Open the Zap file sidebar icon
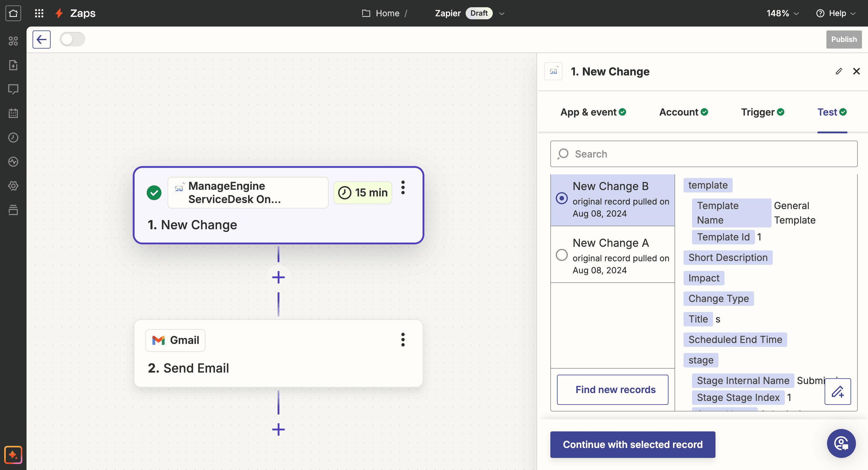This screenshot has width=868, height=470. tap(13, 65)
